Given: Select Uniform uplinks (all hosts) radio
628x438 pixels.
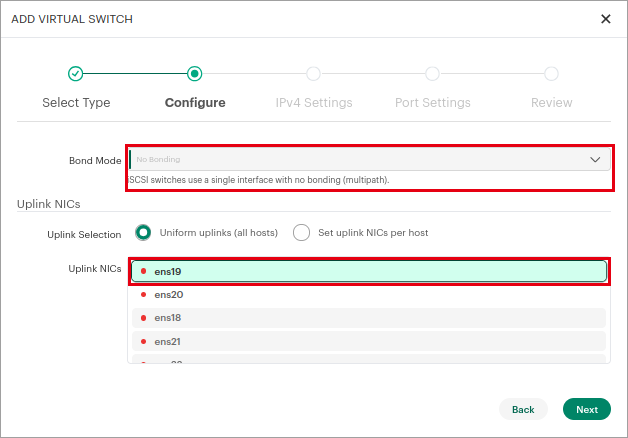Looking at the screenshot, I should [143, 233].
